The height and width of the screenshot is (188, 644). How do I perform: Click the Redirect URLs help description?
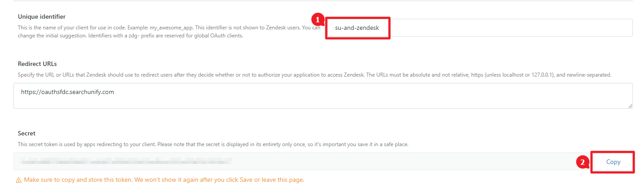tap(315, 75)
